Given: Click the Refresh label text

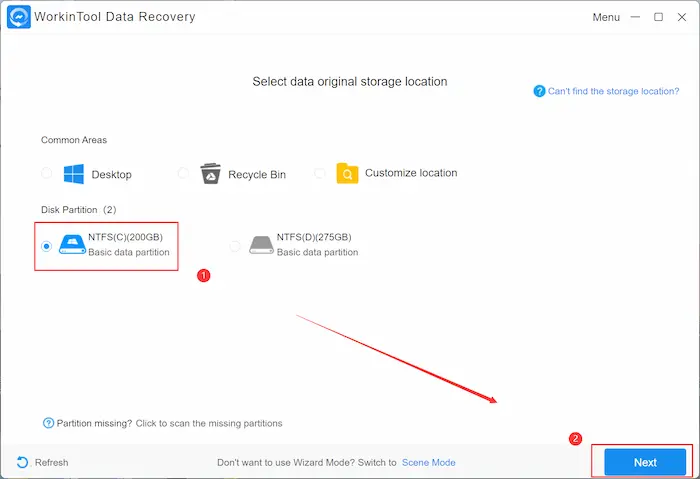Looking at the screenshot, I should click(x=51, y=463).
